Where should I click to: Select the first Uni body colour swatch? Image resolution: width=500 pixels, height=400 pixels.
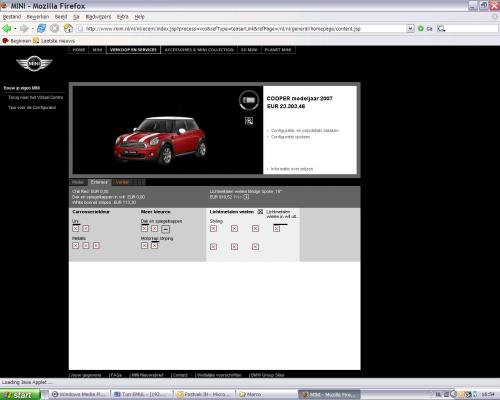(x=76, y=228)
